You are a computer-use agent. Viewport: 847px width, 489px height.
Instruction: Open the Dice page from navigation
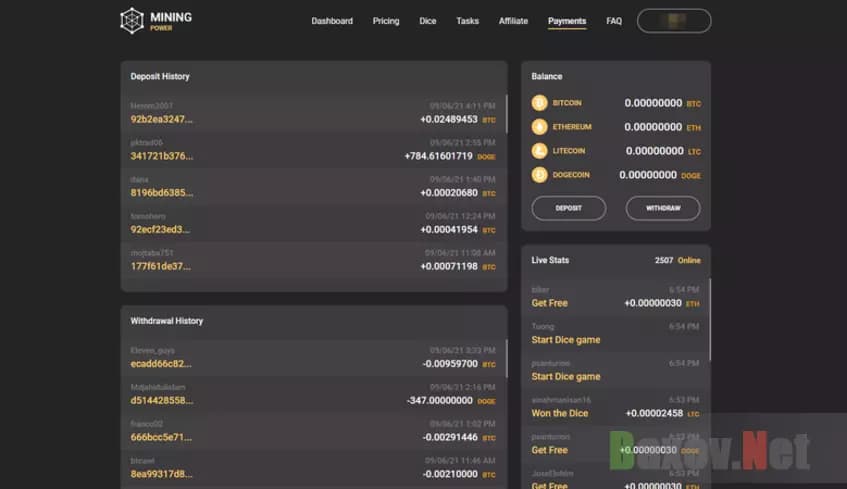pyautogui.click(x=428, y=21)
